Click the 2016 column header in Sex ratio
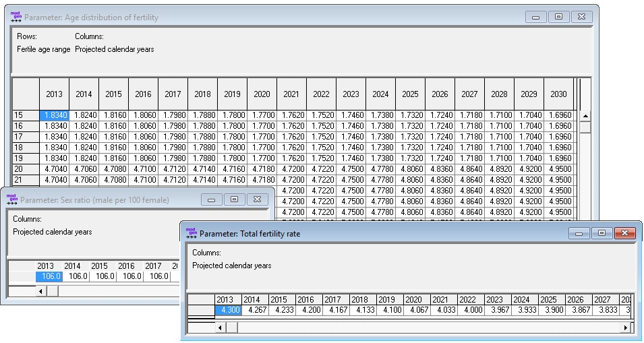The image size is (644, 343). click(126, 266)
